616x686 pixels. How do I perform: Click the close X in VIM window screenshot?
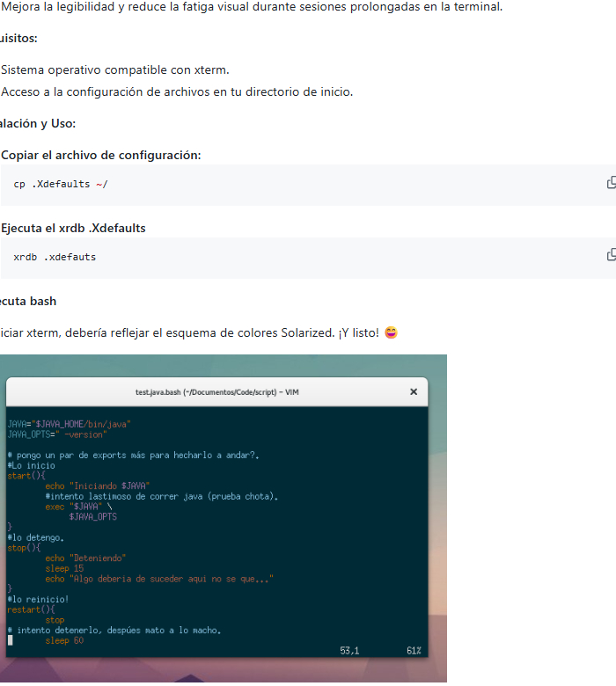point(414,391)
